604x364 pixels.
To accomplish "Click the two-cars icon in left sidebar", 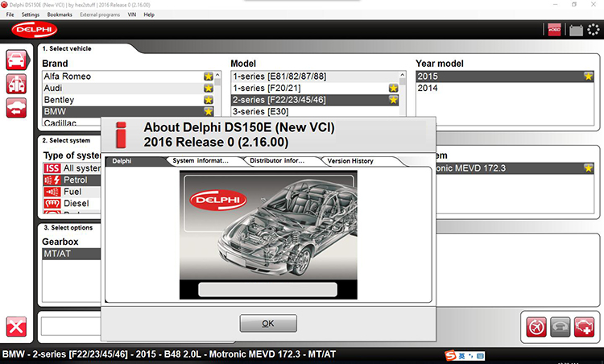I will coord(16,83).
